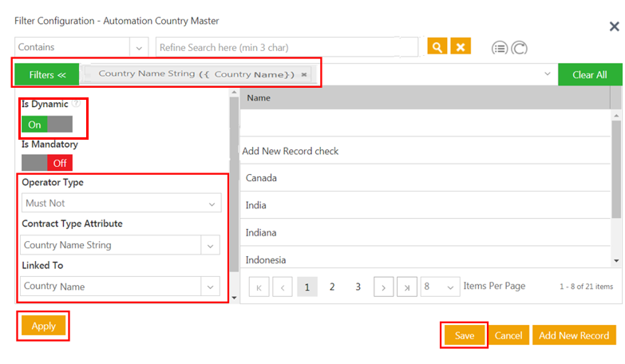
Task: Open the Contains search type dropdown
Action: coord(139,48)
